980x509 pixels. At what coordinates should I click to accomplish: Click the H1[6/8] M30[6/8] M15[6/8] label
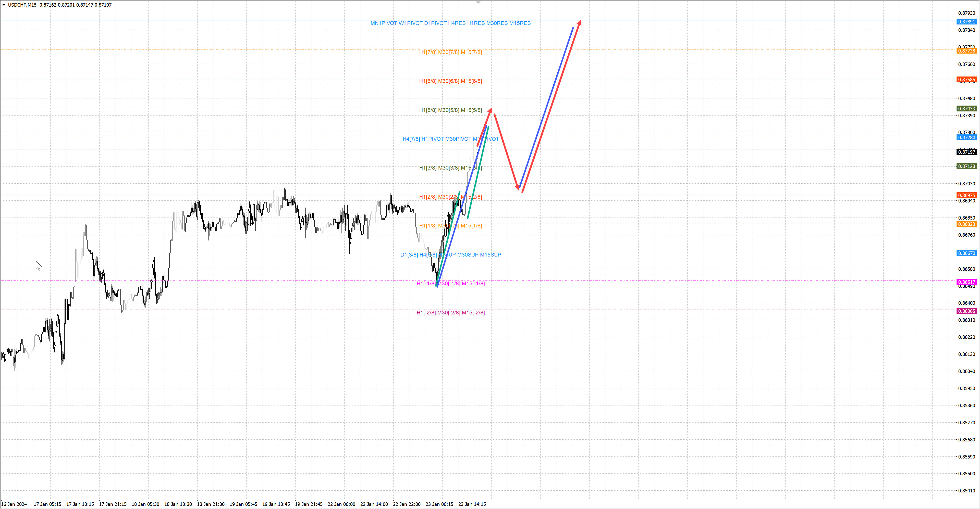point(450,81)
